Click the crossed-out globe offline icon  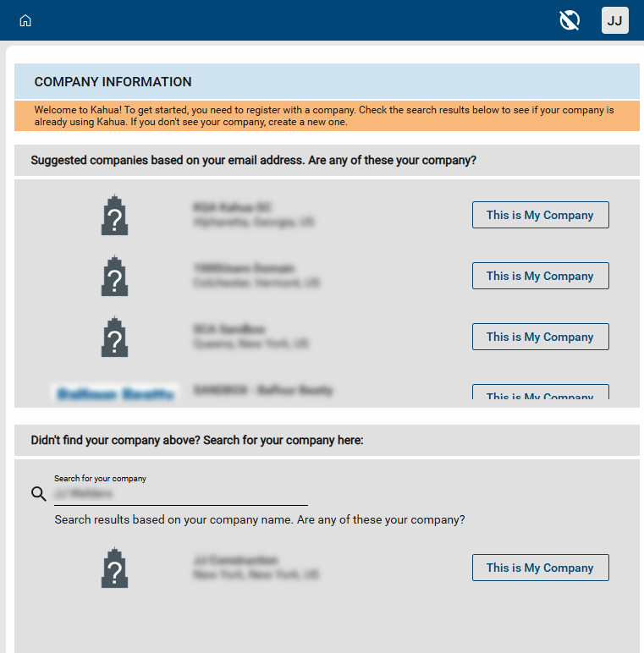[x=570, y=20]
